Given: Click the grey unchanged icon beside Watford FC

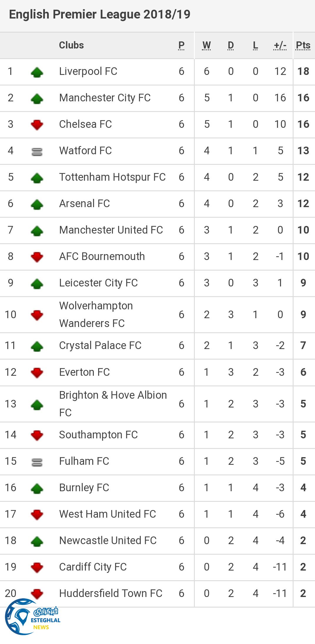Looking at the screenshot, I should click(37, 152).
